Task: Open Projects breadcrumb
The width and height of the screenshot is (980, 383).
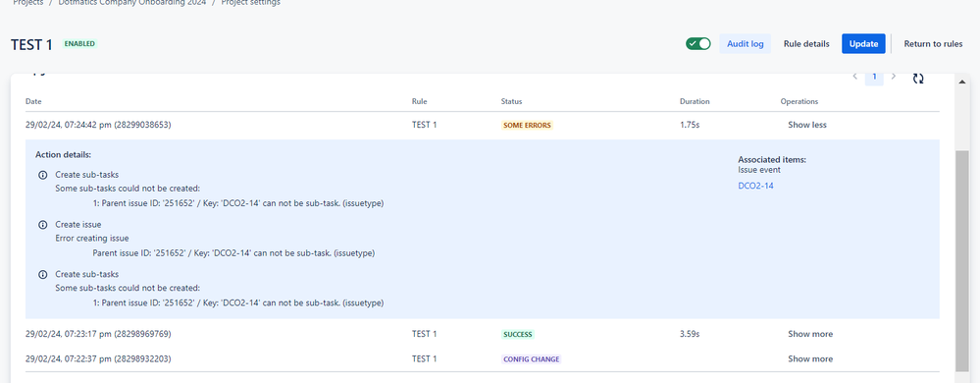Action: point(28,3)
